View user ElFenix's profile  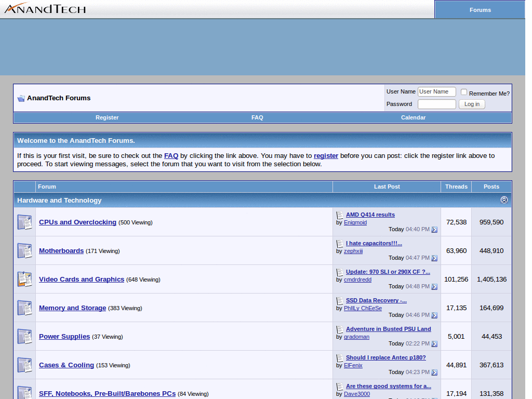[x=353, y=365]
